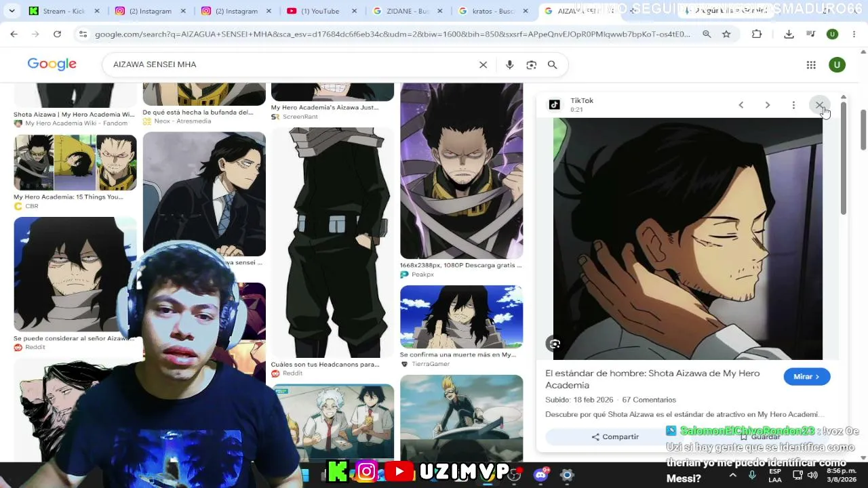Open 'Cuáles son tus Headcanons para...' link
Image resolution: width=868 pixels, height=488 pixels.
click(325, 365)
